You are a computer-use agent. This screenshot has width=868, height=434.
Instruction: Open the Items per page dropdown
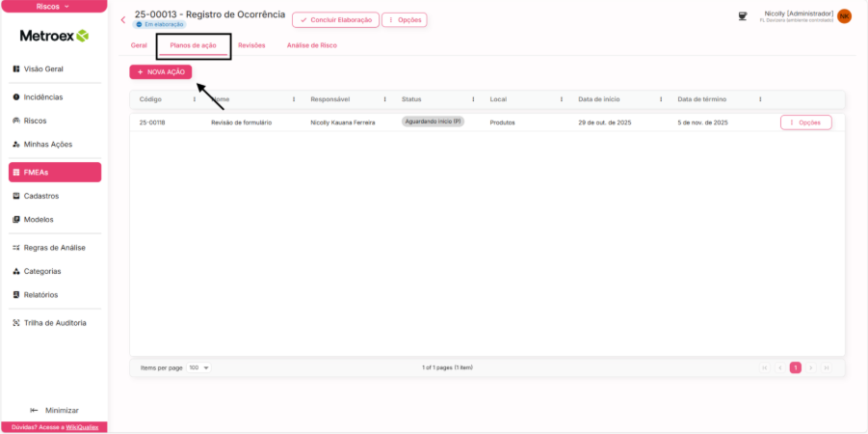(199, 367)
